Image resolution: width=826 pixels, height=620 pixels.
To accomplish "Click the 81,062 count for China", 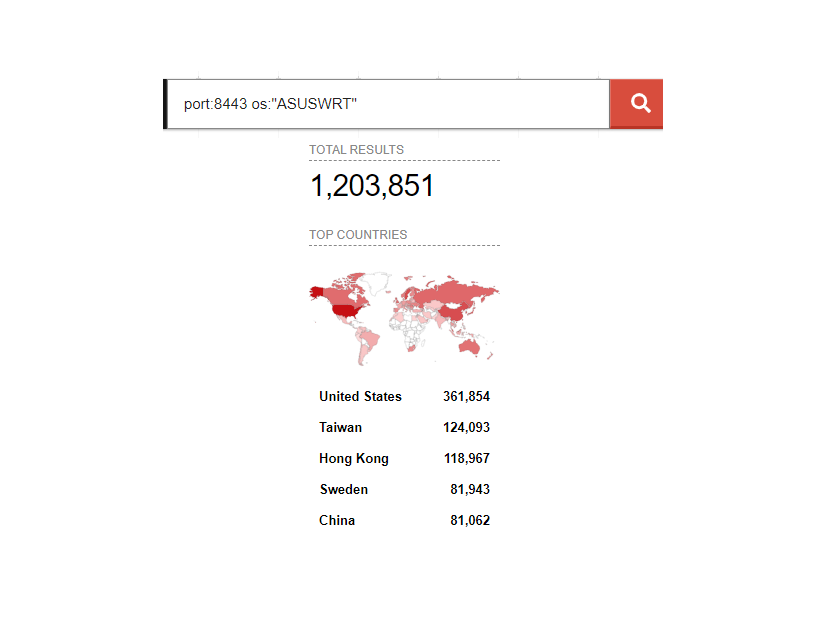I will click(470, 521).
